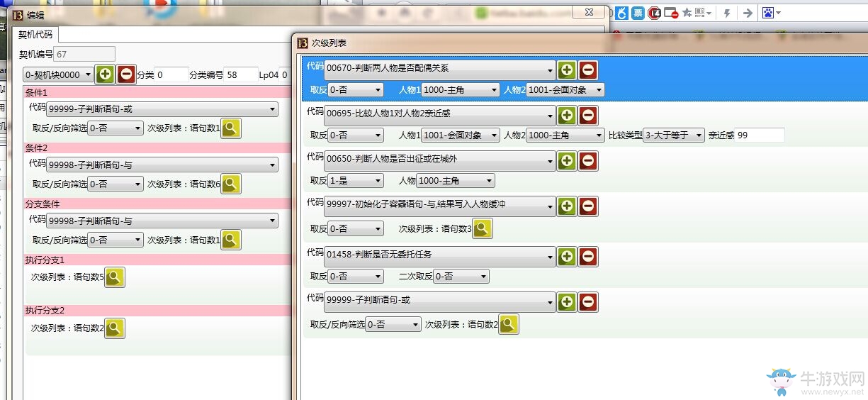This screenshot has height=400, width=868.
Task: Click browser forward arrow icon
Action: (x=747, y=13)
